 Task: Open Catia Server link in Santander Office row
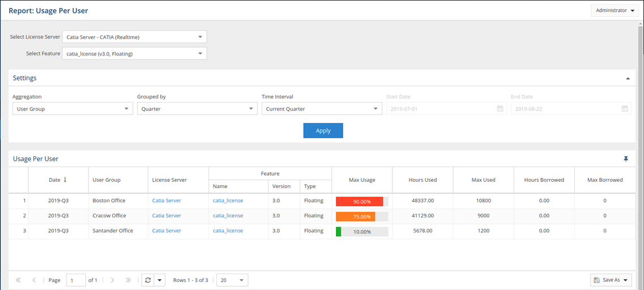pos(167,231)
